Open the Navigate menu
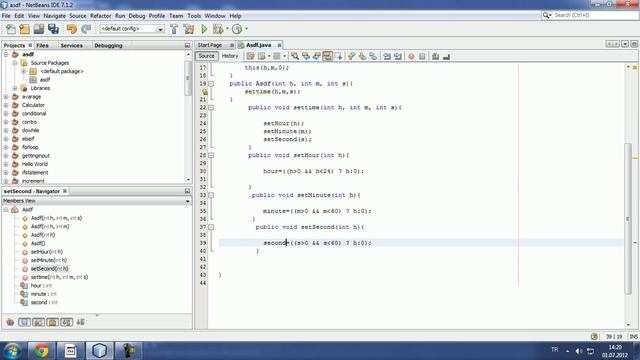This screenshot has height=360, width=640. tap(54, 16)
